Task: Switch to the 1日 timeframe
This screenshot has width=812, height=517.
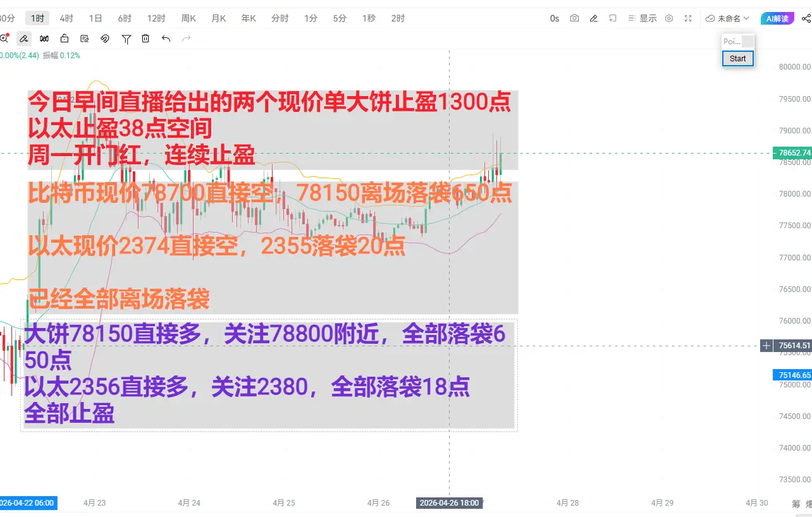Action: pyautogui.click(x=95, y=18)
